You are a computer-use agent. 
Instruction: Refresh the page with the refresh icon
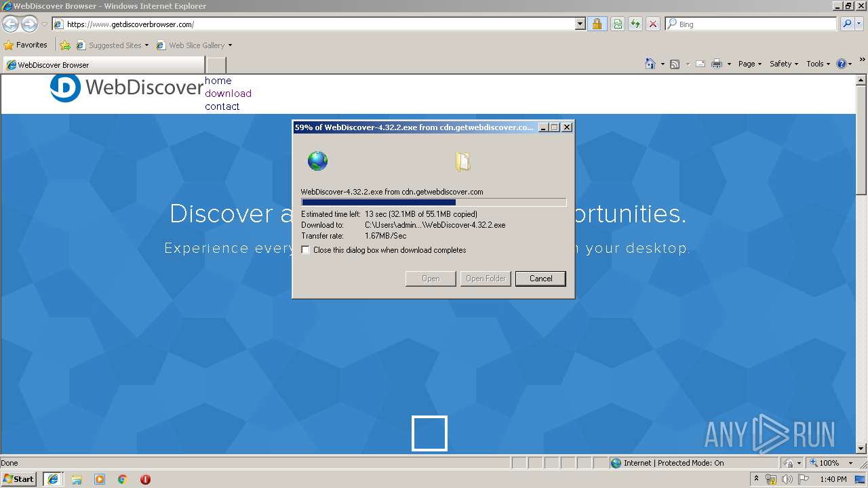click(635, 24)
